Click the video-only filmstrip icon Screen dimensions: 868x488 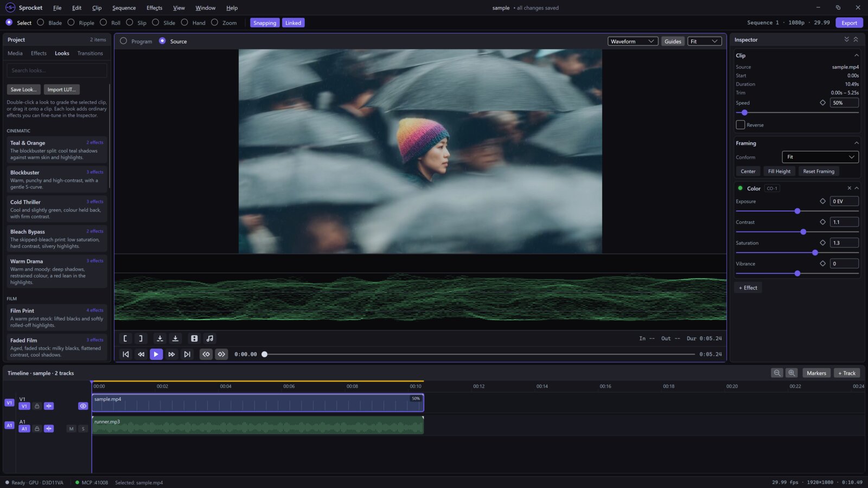coord(194,338)
